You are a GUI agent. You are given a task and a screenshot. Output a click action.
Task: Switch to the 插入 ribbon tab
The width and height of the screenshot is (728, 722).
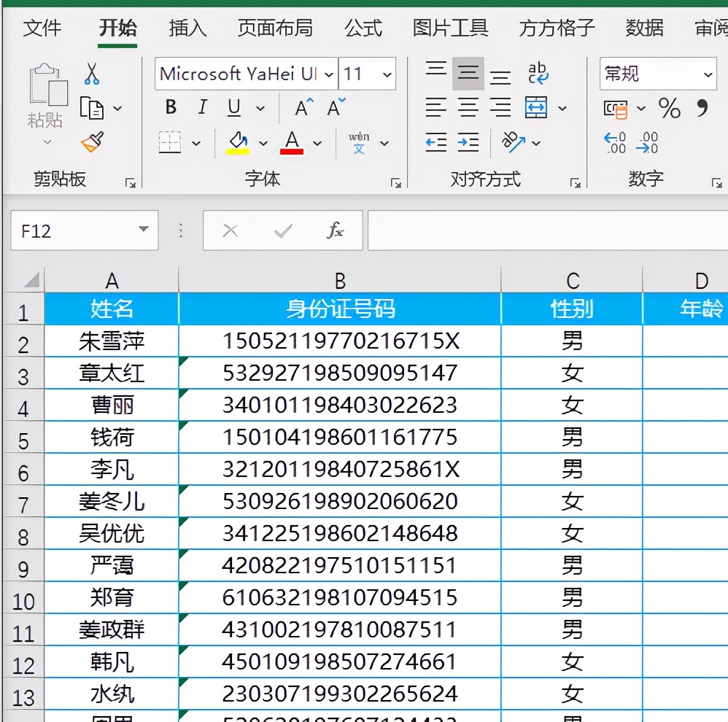[x=188, y=28]
